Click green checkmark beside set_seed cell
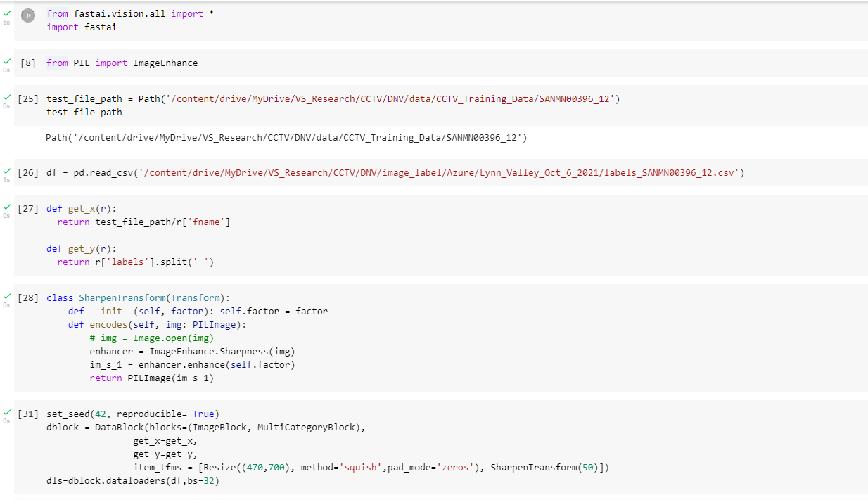Viewport: 868px width, 500px height. tap(6, 412)
